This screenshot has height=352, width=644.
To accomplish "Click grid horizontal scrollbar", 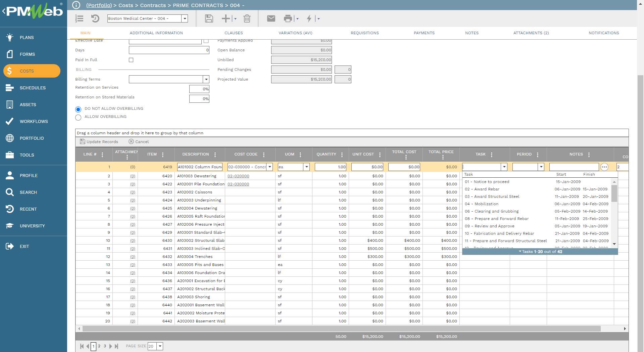I will (x=341, y=328).
